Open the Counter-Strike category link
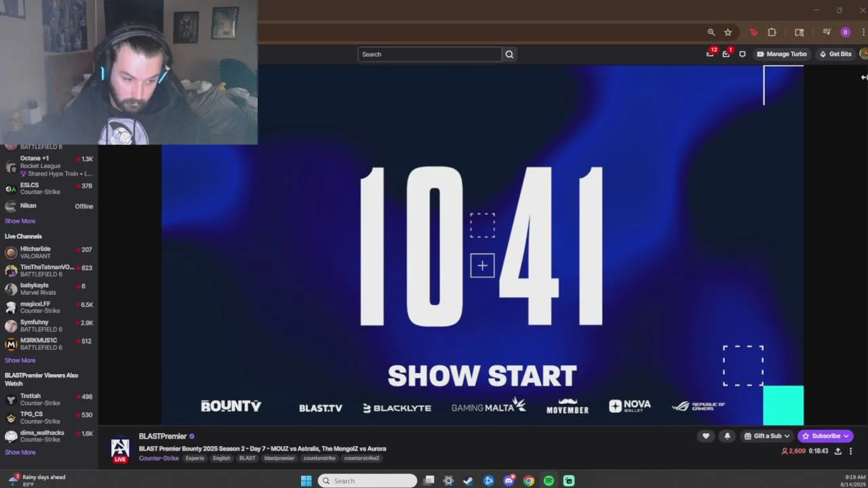 coord(159,458)
